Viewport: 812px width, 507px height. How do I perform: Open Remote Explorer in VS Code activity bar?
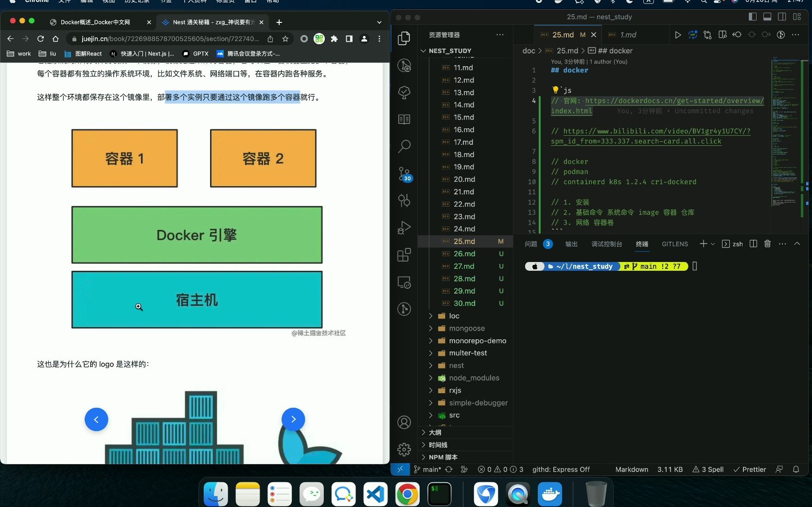point(404,282)
